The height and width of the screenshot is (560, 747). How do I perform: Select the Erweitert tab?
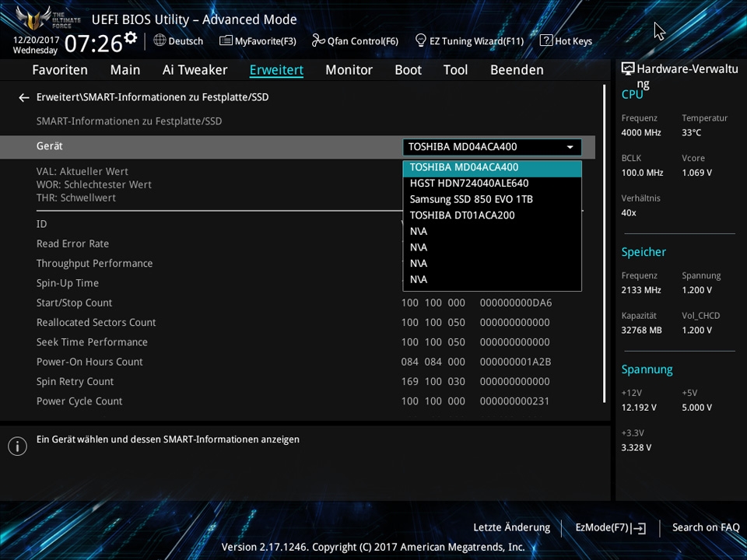coord(276,70)
